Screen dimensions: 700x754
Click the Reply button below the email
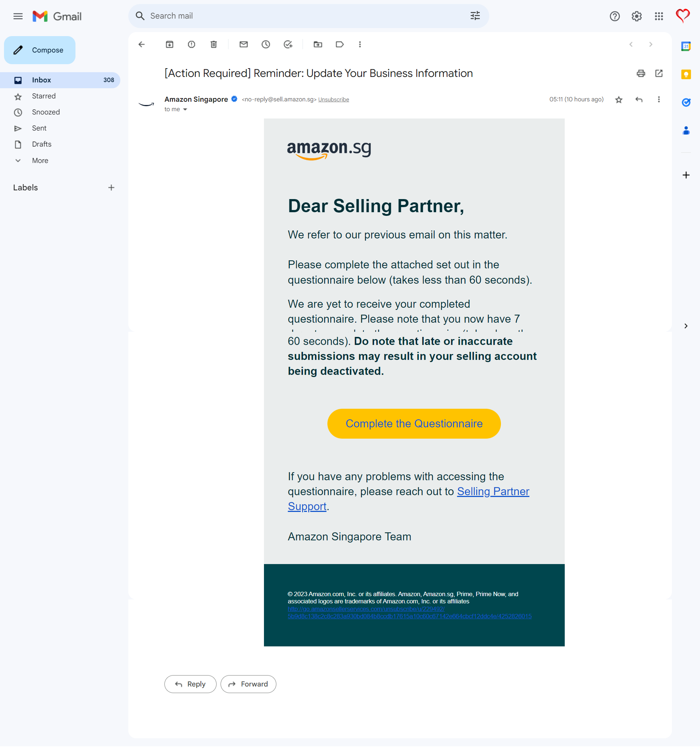pos(190,684)
